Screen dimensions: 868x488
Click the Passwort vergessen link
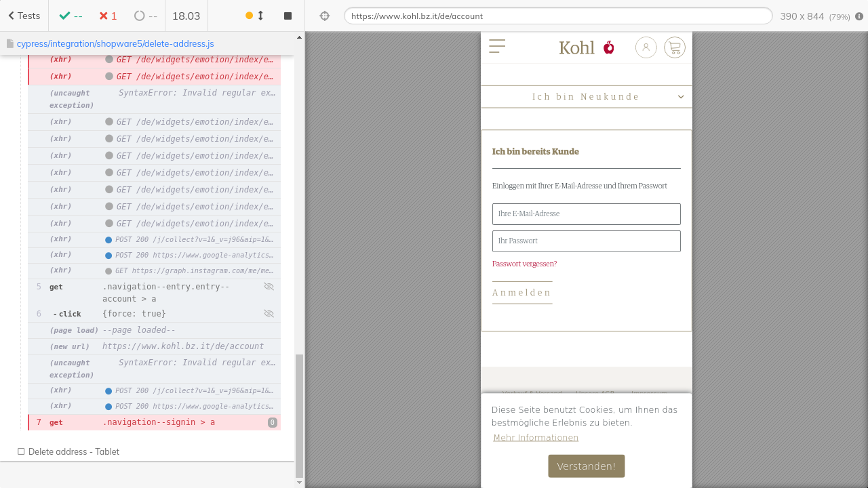[524, 264]
